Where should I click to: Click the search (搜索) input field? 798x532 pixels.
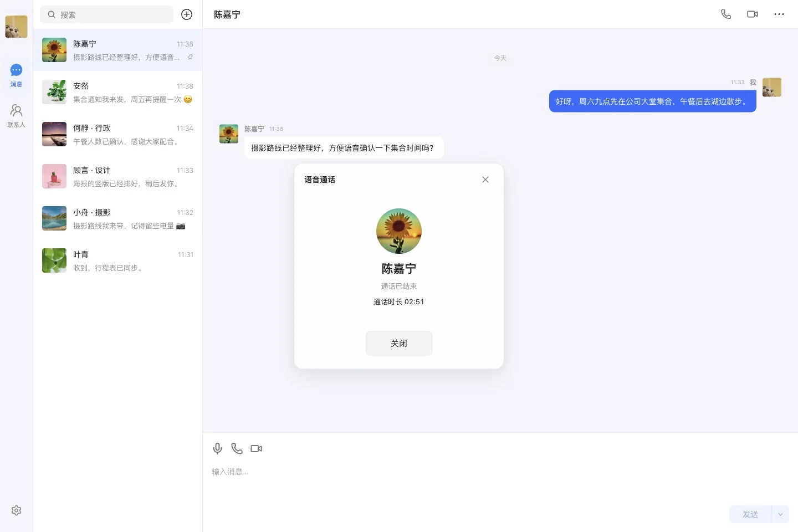[x=106, y=14]
